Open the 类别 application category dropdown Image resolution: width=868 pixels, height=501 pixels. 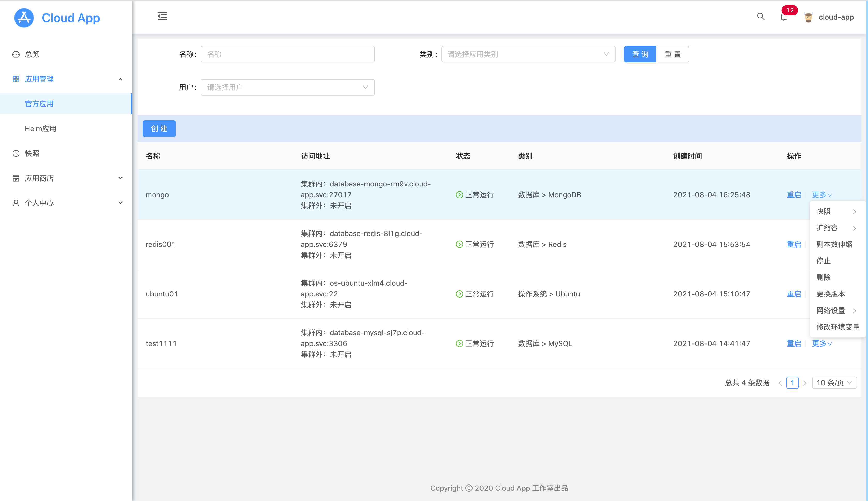coord(528,54)
